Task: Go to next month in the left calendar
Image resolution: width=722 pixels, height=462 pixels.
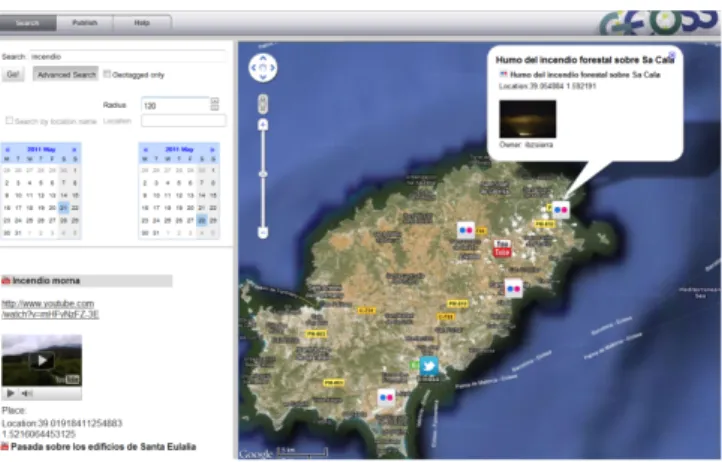Action: [74, 149]
